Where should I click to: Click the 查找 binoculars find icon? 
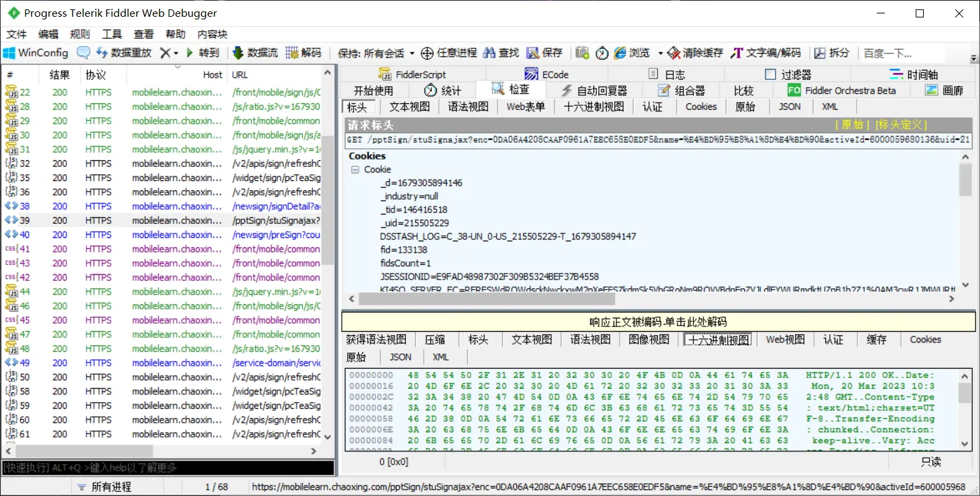click(x=490, y=53)
